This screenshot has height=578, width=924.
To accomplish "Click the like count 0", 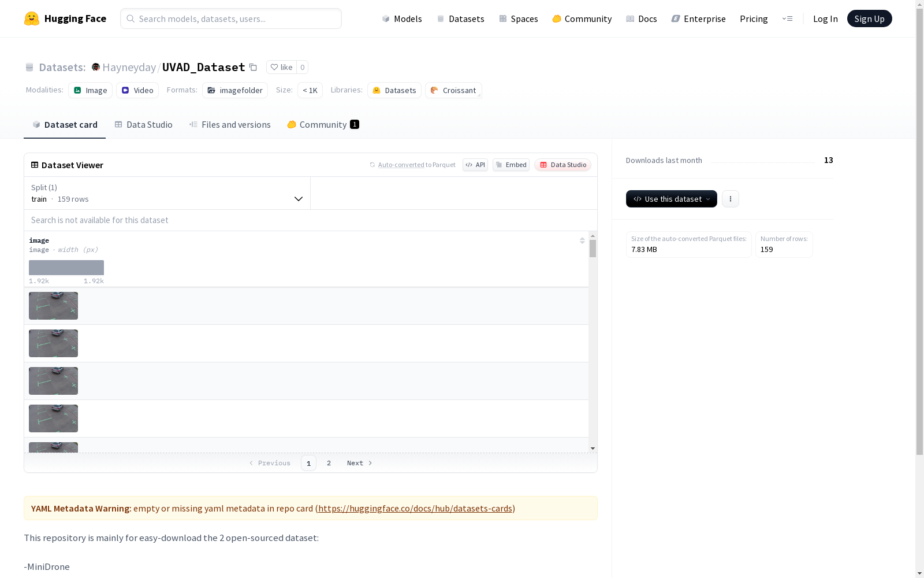I will [x=302, y=67].
